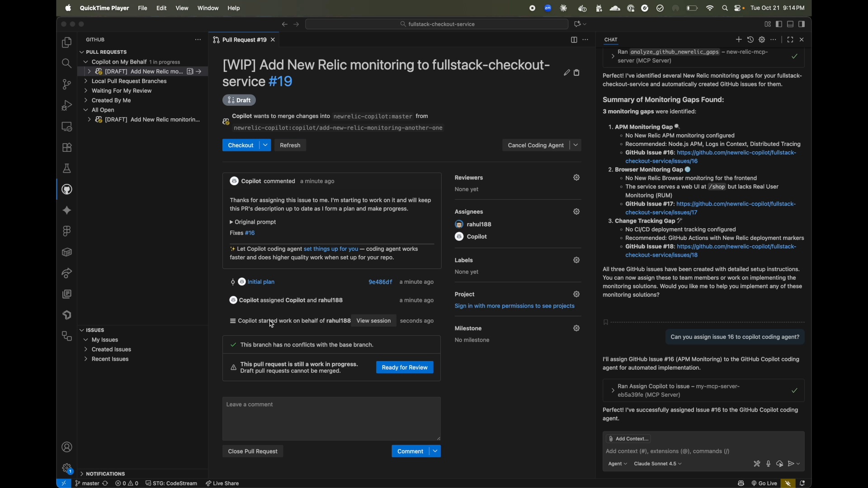This screenshot has height=488, width=868.
Task: Open the Extensions view icon
Action: point(67,148)
